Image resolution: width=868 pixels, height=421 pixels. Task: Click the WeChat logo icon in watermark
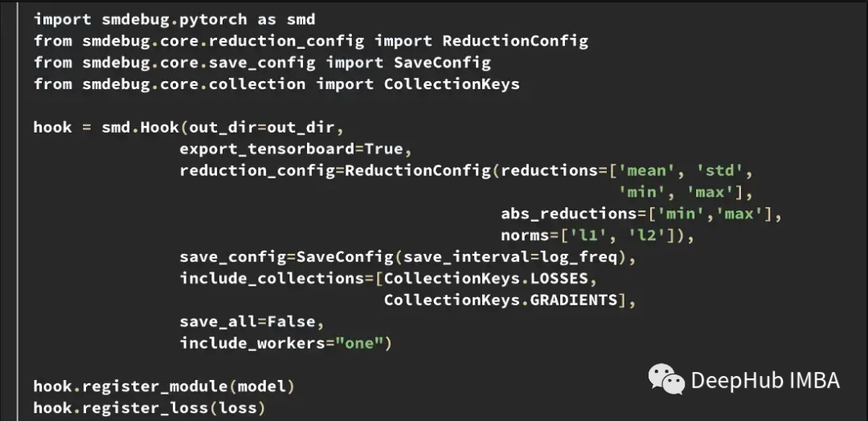pos(666,379)
